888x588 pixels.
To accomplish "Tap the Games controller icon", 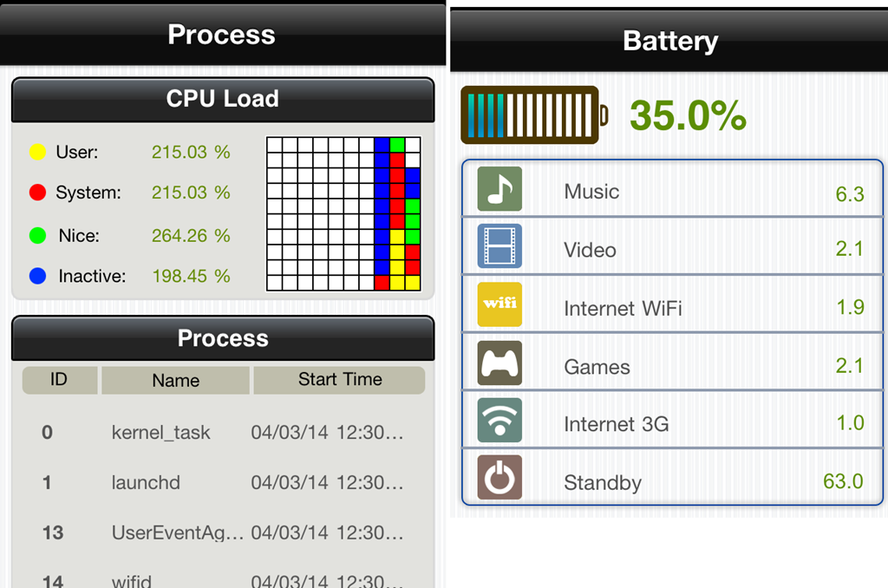I will click(499, 363).
